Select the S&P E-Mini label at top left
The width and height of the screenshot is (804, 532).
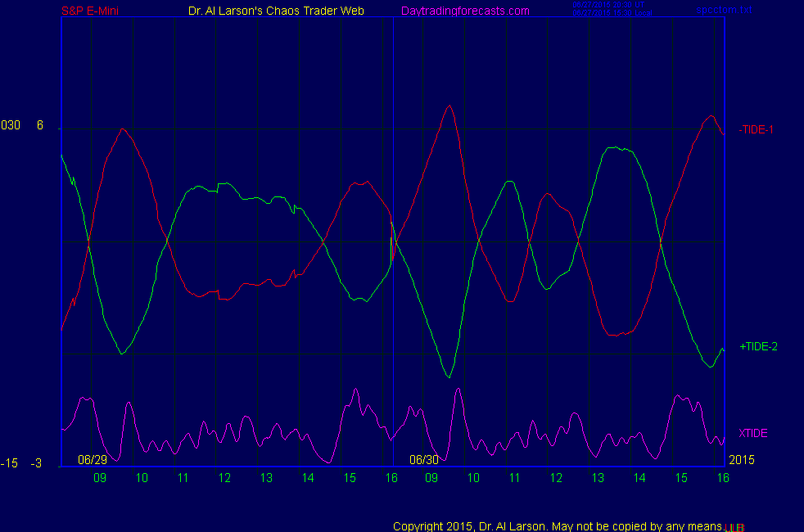[92, 11]
